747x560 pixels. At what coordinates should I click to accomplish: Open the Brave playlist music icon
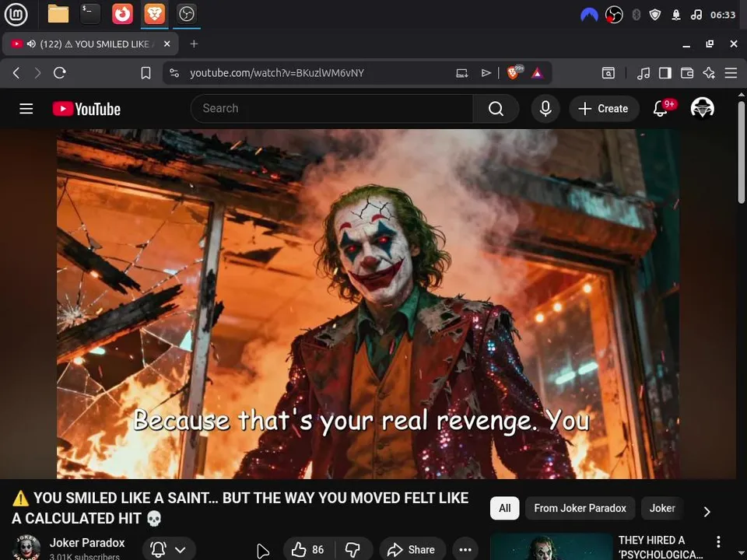tap(644, 73)
